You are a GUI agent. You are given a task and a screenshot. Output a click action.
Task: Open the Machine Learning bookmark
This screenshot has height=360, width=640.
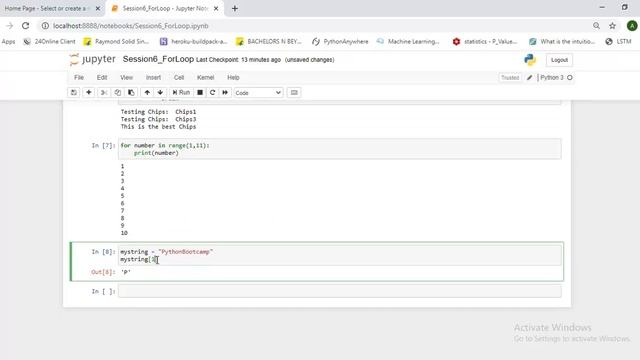[x=408, y=42]
